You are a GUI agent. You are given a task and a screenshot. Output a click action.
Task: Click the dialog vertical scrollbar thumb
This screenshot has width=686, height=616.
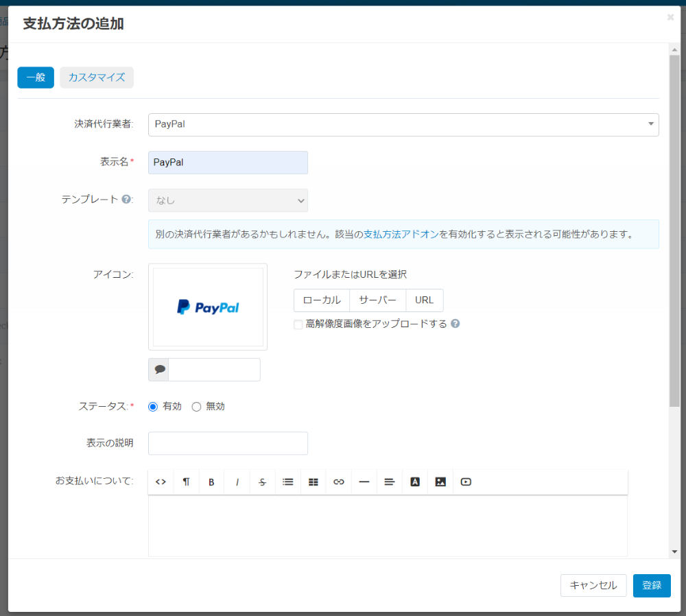pyautogui.click(x=674, y=231)
